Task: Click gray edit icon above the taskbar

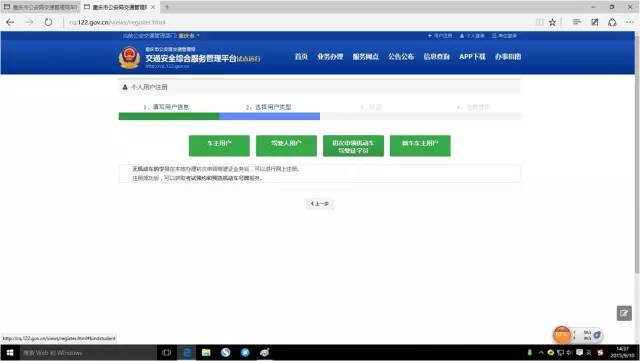Action: (624, 313)
